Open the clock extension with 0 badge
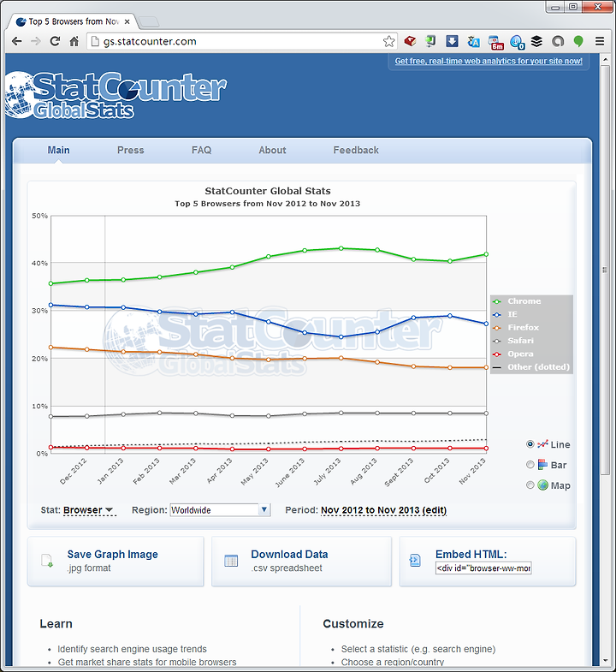 pyautogui.click(x=517, y=42)
